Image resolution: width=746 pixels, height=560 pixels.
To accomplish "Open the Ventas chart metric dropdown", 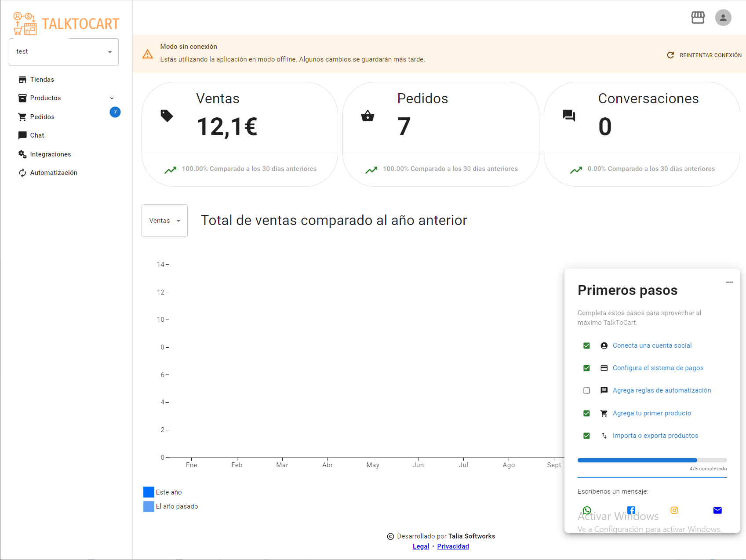I will point(164,221).
